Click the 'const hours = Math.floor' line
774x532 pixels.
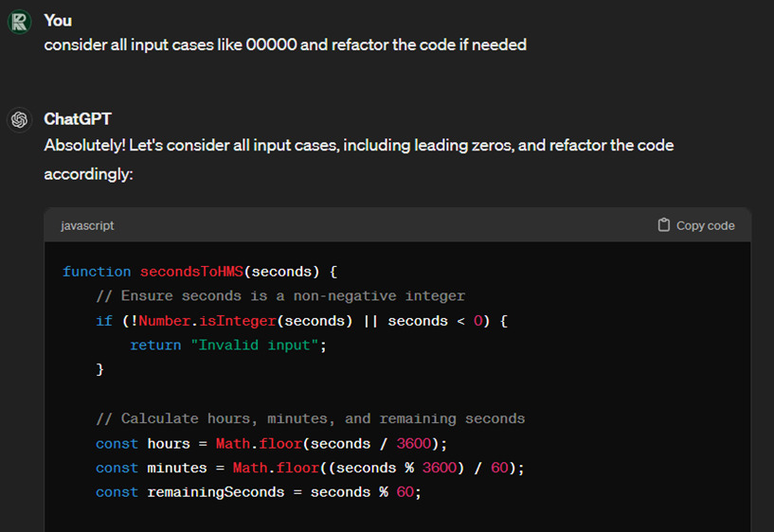tap(272, 444)
